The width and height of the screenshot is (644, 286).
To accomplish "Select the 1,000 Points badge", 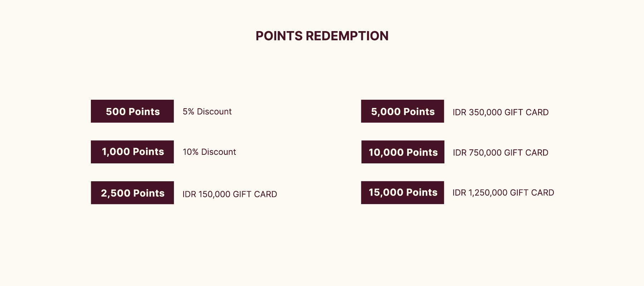I will (132, 152).
